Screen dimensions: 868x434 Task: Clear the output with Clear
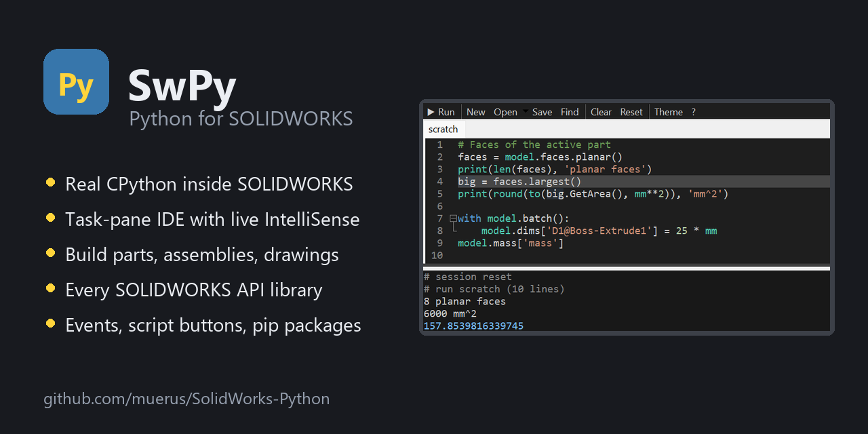pyautogui.click(x=601, y=112)
